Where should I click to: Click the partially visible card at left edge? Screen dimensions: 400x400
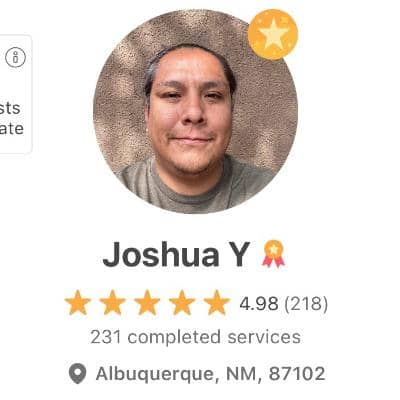pyautogui.click(x=16, y=94)
